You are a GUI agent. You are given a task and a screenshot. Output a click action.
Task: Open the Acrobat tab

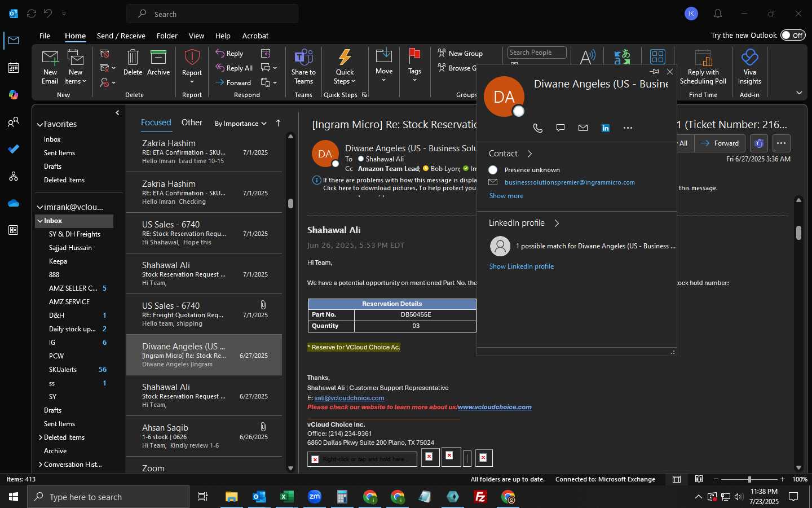tap(255, 36)
